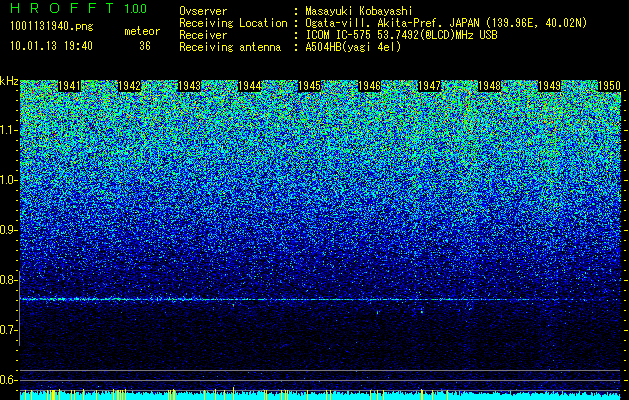Click the Receiving antenna label
Screen dimensions: 629x400
pyautogui.click(x=230, y=47)
